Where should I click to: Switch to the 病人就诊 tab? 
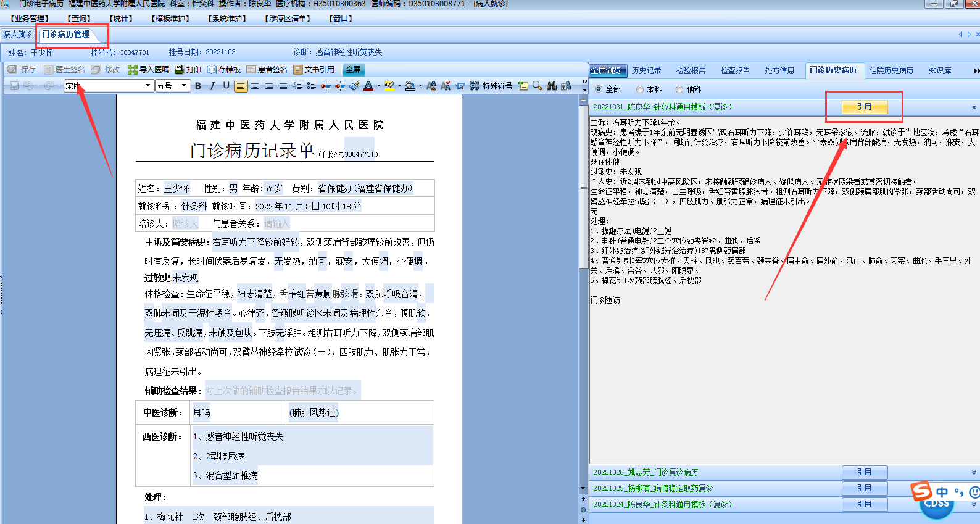tap(18, 35)
